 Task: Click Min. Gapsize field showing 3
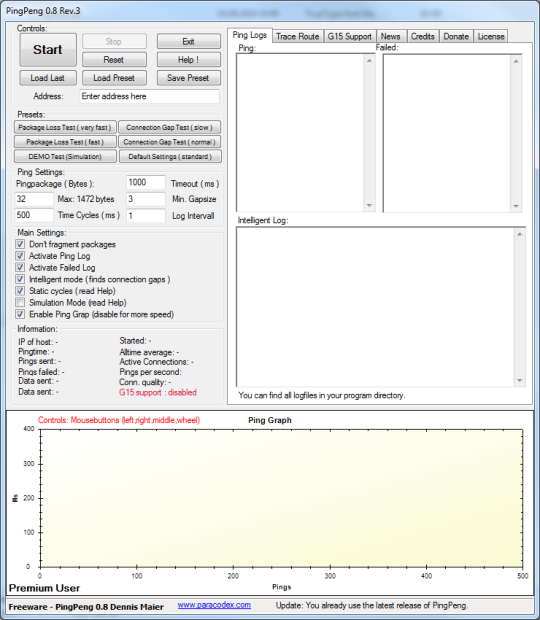tap(145, 199)
